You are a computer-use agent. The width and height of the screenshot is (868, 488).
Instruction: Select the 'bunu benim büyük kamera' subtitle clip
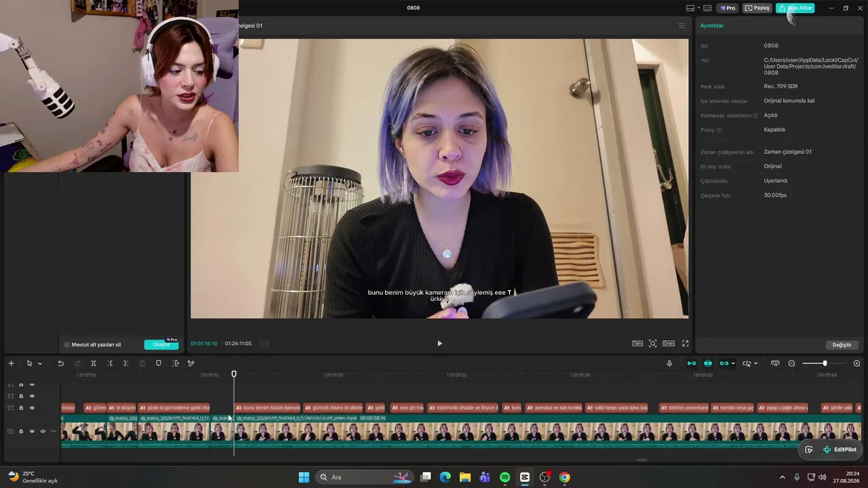[267, 408]
